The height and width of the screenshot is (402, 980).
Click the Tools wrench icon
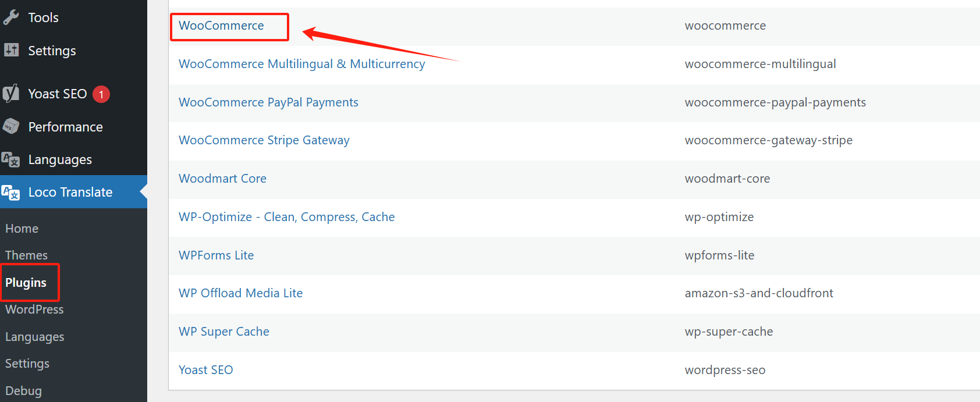[x=10, y=17]
